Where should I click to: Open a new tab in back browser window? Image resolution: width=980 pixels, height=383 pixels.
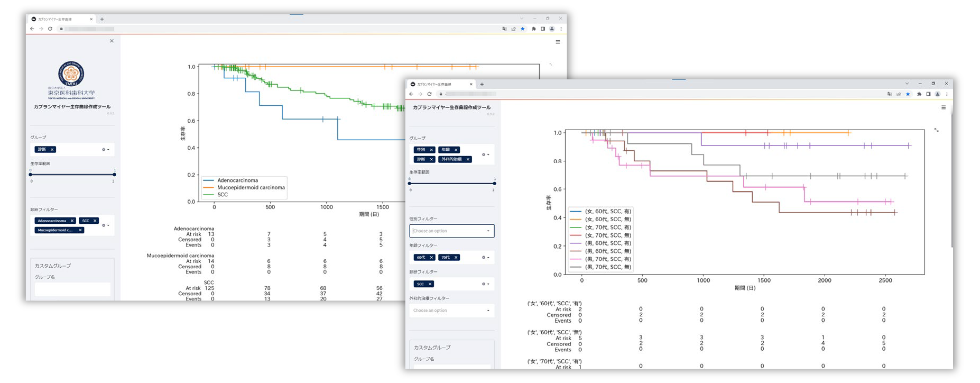click(x=102, y=19)
